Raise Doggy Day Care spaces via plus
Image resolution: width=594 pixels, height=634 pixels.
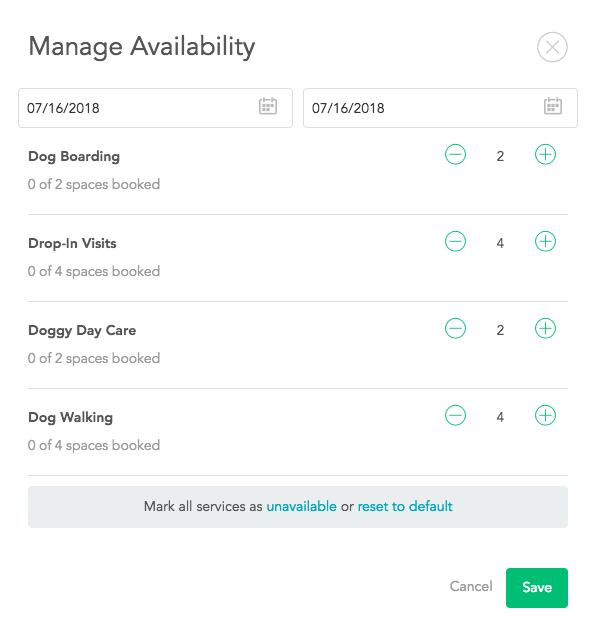pyautogui.click(x=545, y=328)
